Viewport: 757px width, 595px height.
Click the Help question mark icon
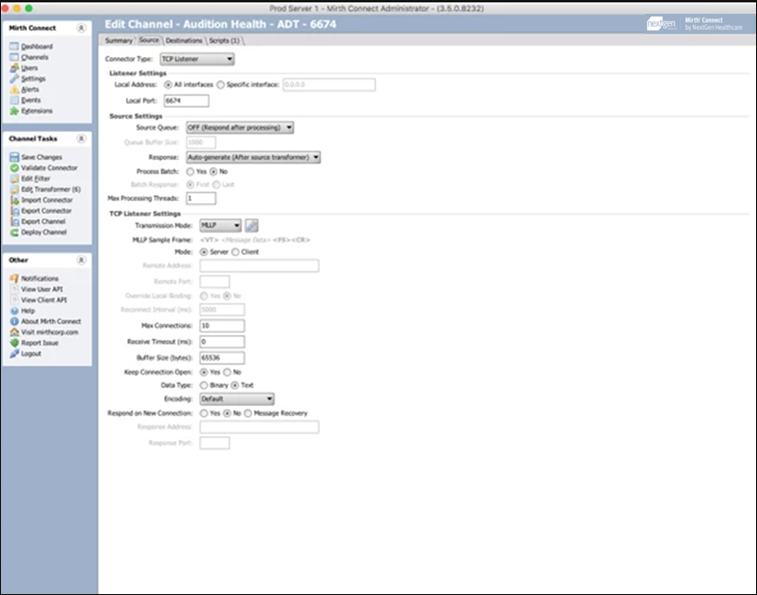point(14,311)
